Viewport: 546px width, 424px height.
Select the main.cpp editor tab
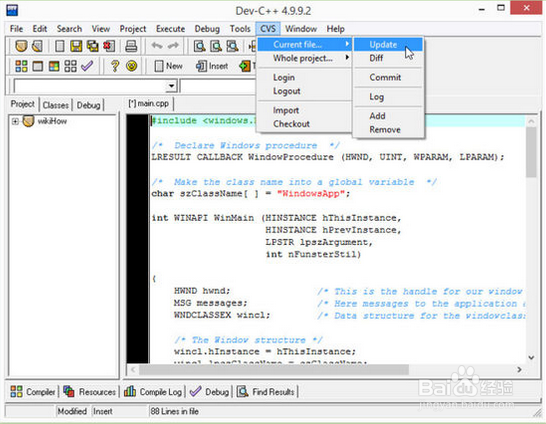(149, 103)
